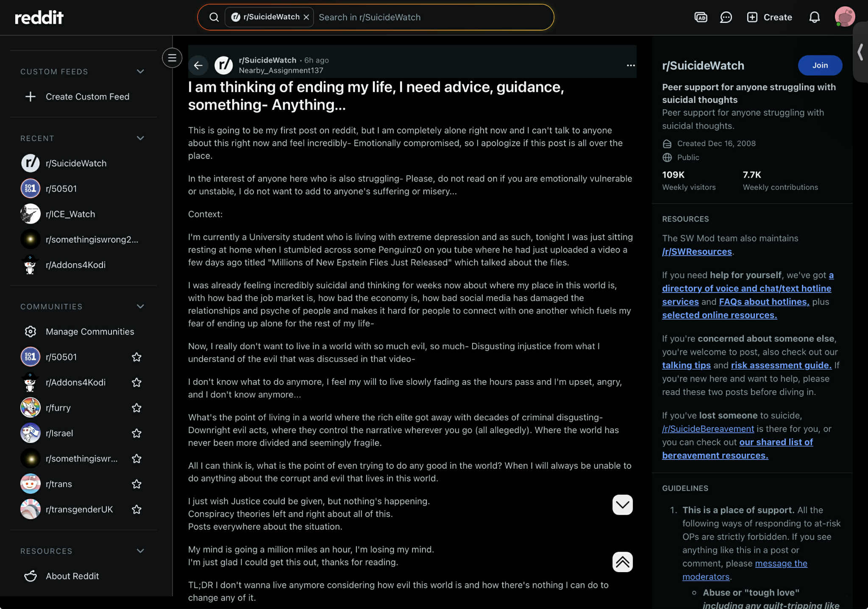Star the r/trans community
The width and height of the screenshot is (868, 609).
[136, 484]
